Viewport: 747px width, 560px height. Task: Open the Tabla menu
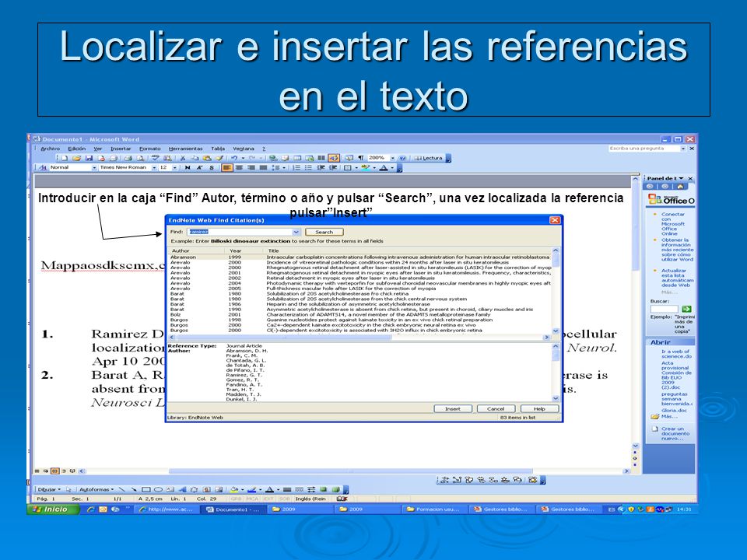click(x=218, y=149)
